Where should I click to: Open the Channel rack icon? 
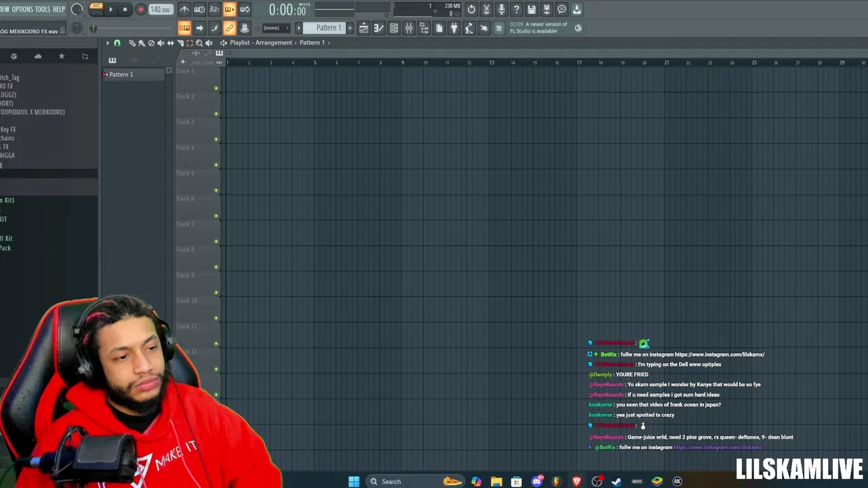click(393, 28)
